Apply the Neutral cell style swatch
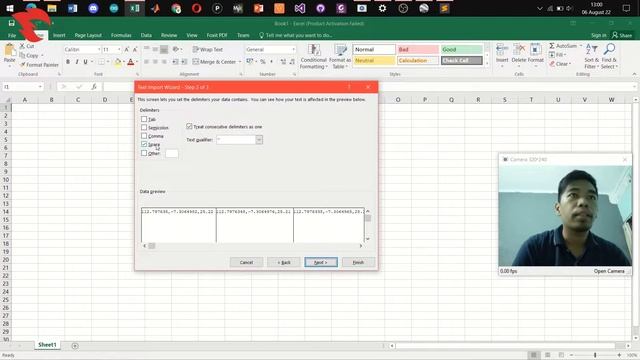Screen dimensions: 640x360 (374, 60)
